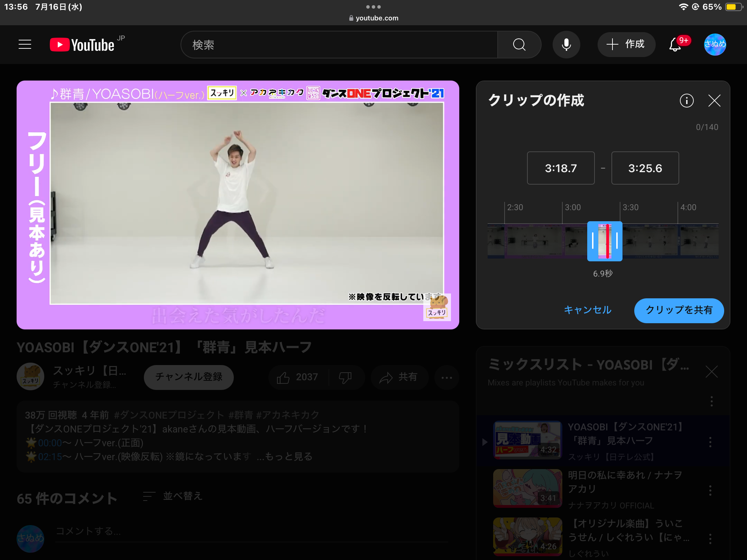Image resolution: width=747 pixels, height=560 pixels.
Task: Close the clip creation panel
Action: click(x=714, y=101)
